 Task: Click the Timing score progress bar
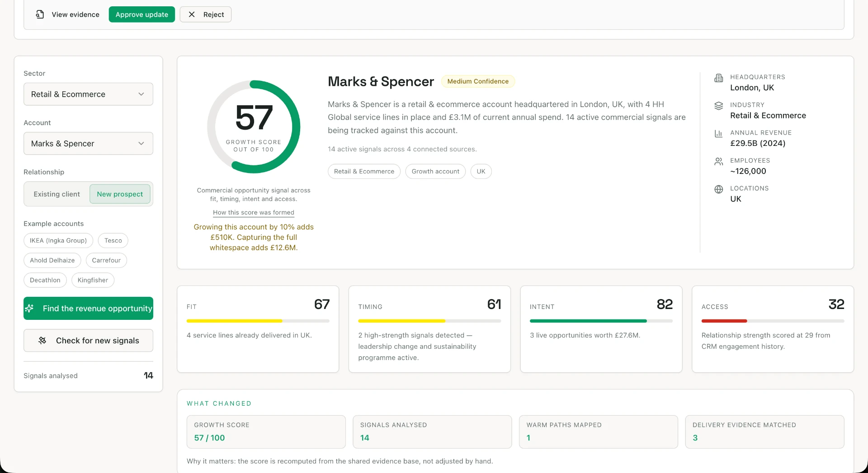click(429, 321)
